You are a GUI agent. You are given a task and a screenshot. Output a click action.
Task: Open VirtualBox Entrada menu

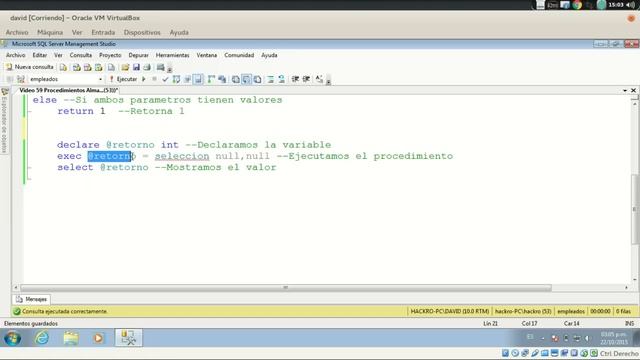tap(103, 32)
